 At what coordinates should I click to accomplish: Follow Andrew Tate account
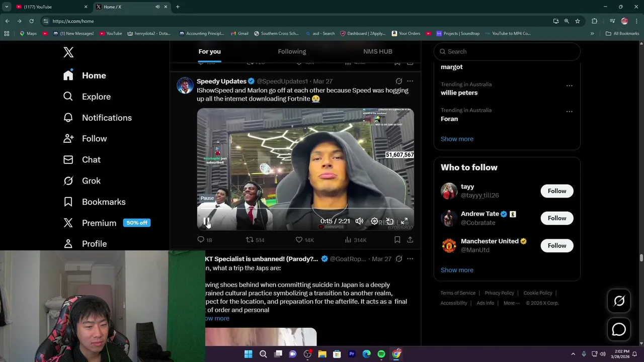click(x=557, y=218)
